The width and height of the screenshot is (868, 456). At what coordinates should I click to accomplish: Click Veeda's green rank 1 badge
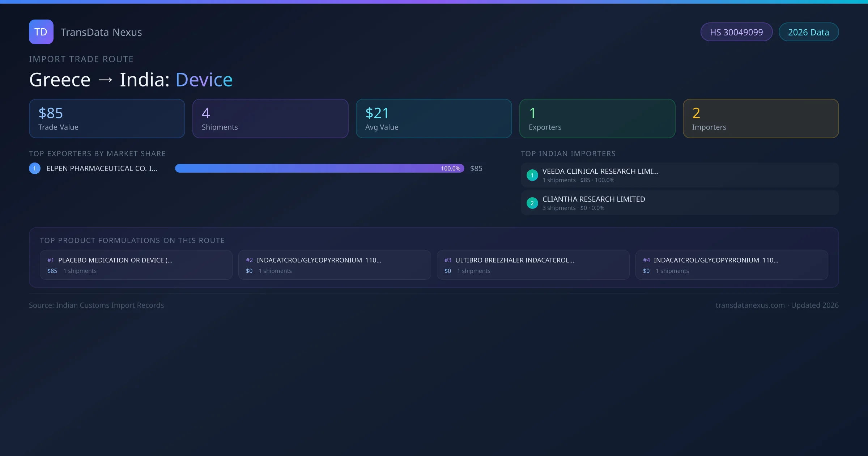(532, 175)
